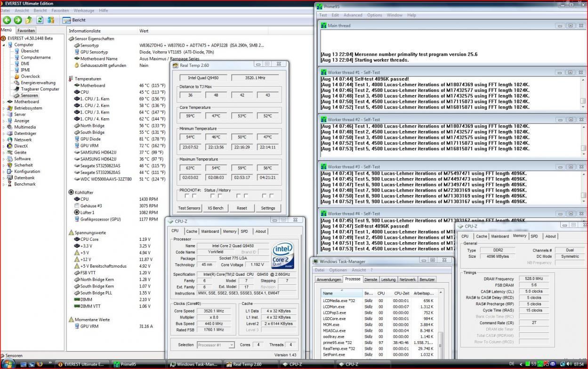Expand the Motherboard tree node
The height and width of the screenshot is (369, 588).
[x=4, y=102]
